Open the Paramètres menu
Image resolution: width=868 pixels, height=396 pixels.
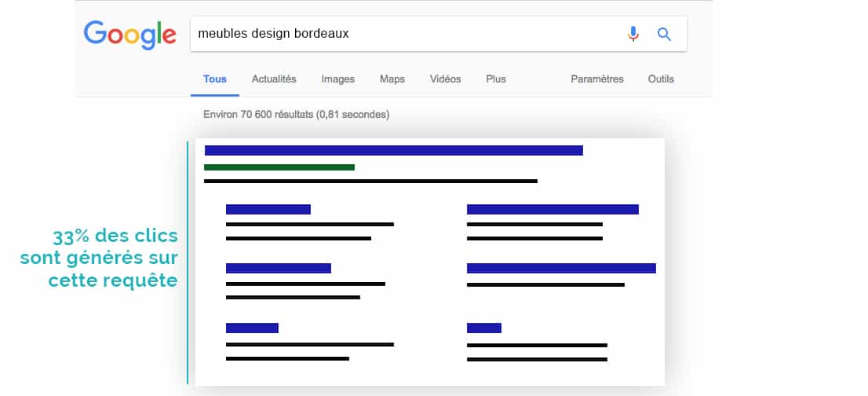(596, 79)
